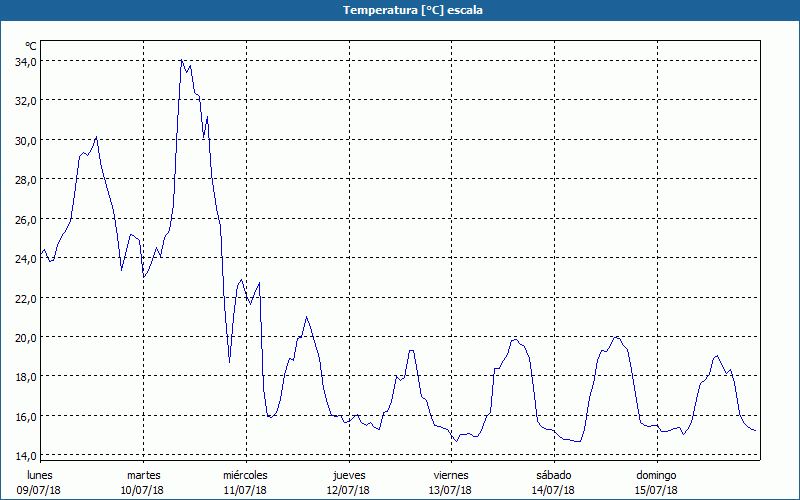
Task: Select the 16,0 axis value
Action: 26,417
